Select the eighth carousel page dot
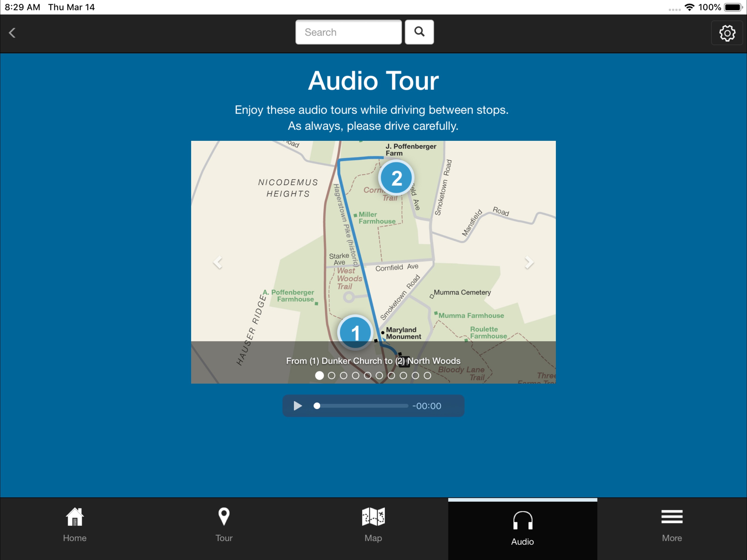 (403, 375)
